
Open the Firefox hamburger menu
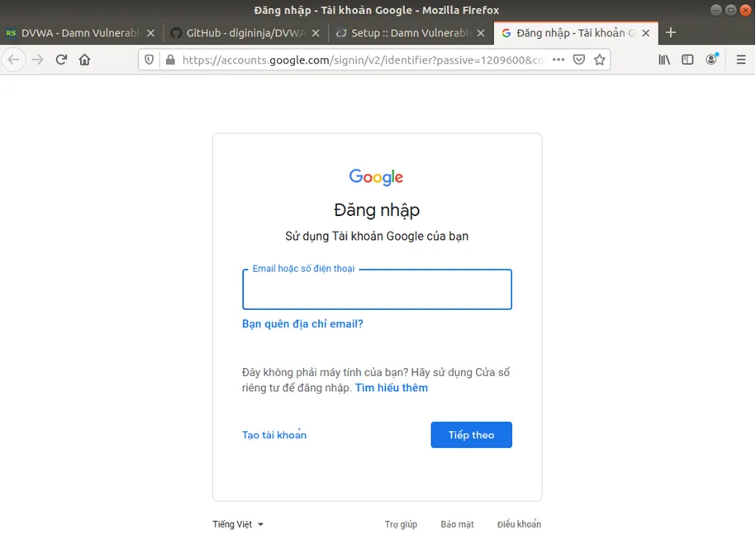click(741, 60)
